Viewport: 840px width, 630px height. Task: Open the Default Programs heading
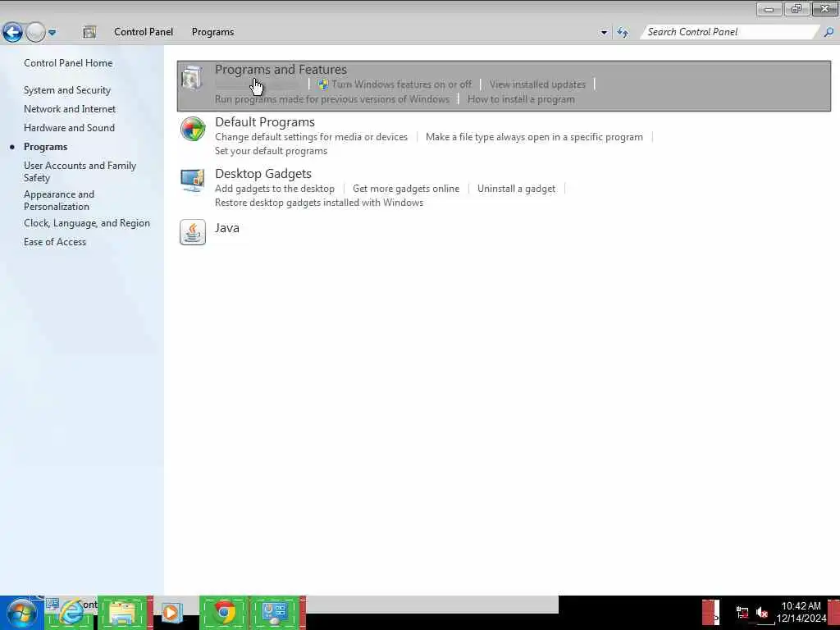point(265,122)
